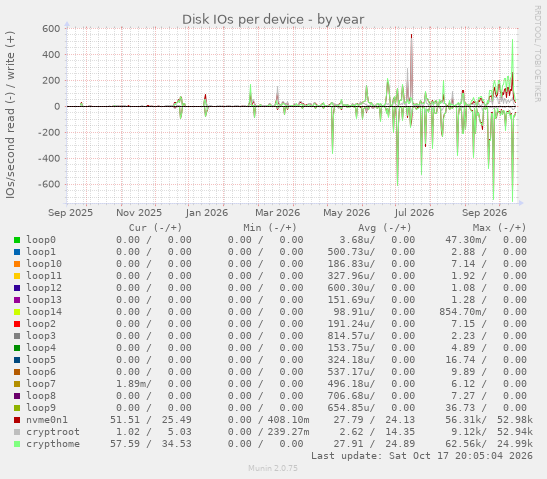Click the crypthome light green legend swatch

17,444
